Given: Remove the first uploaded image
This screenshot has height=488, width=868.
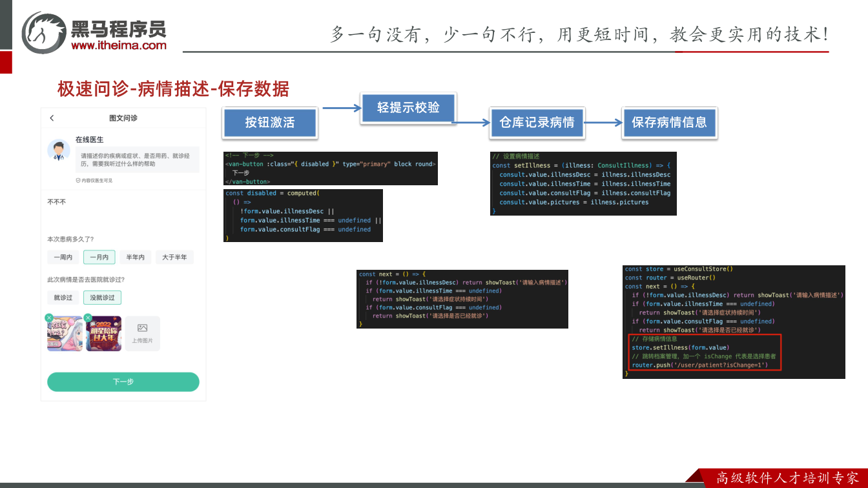Looking at the screenshot, I should [49, 318].
